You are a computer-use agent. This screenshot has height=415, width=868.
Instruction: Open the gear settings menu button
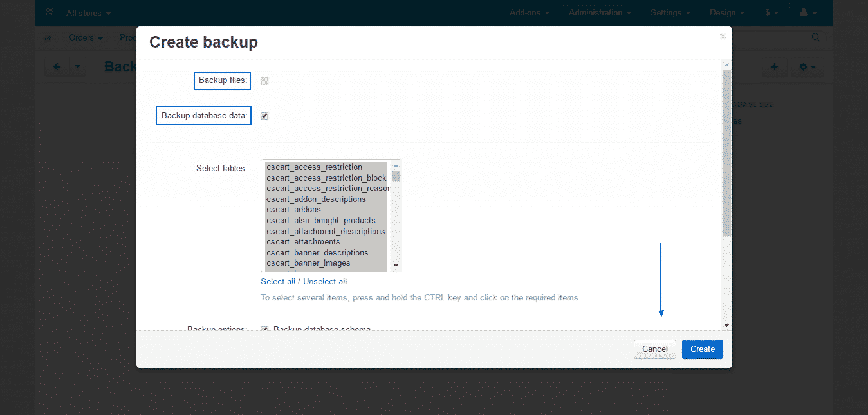point(807,66)
